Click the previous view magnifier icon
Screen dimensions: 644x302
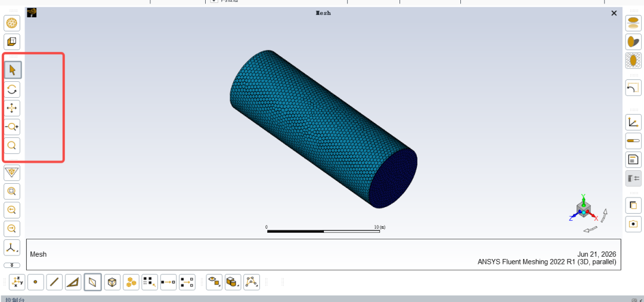12,210
